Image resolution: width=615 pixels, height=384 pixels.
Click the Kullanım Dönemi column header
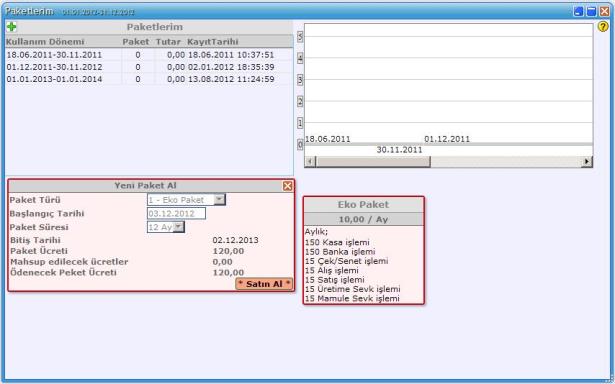[45, 42]
